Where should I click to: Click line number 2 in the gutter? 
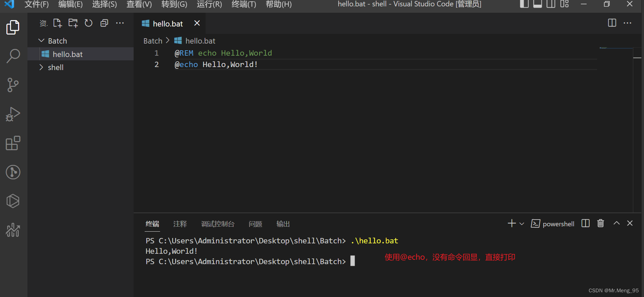[156, 64]
